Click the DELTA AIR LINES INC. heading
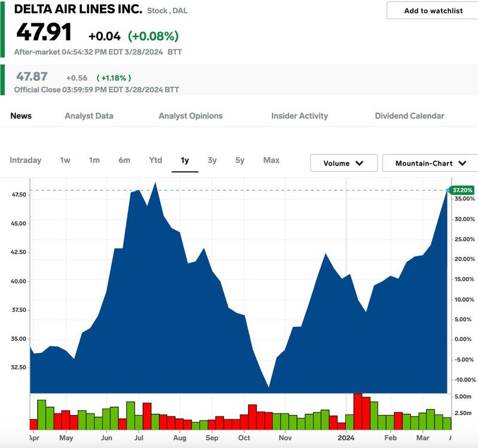 coord(78,9)
